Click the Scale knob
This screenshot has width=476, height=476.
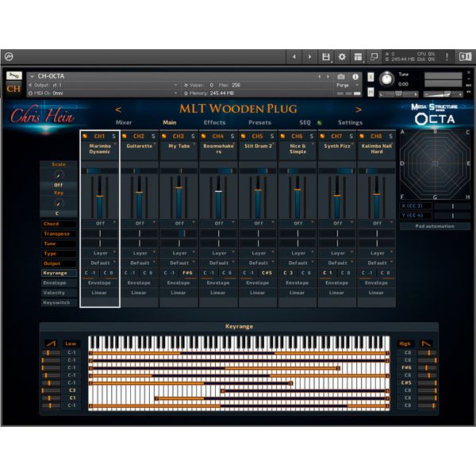[x=58, y=175]
